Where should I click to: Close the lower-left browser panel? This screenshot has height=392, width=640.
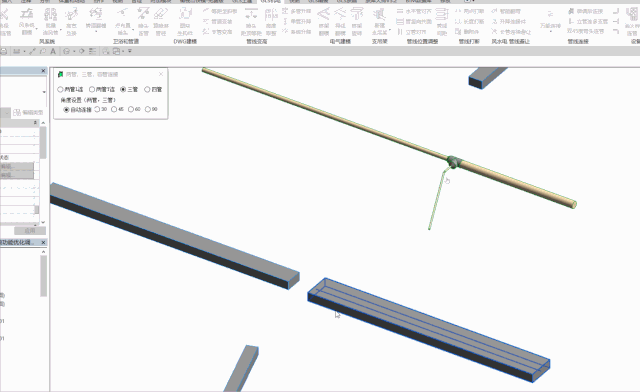click(x=44, y=243)
